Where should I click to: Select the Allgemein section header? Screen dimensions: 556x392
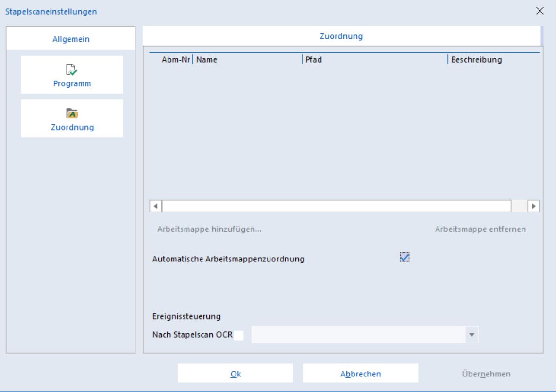(71, 39)
